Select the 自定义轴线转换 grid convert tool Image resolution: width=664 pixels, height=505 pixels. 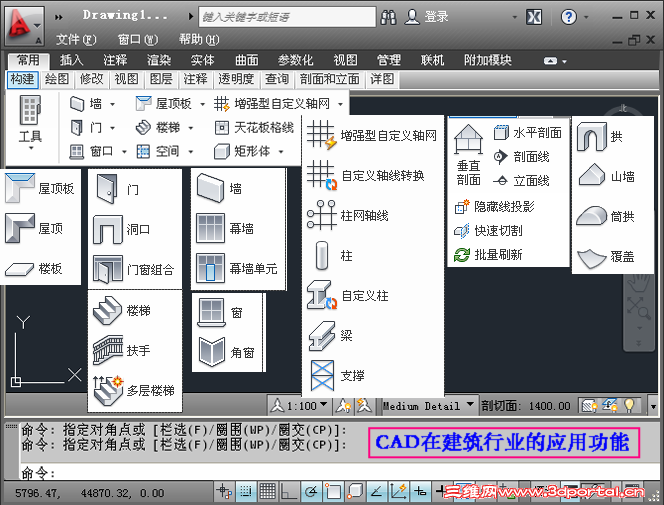point(366,175)
